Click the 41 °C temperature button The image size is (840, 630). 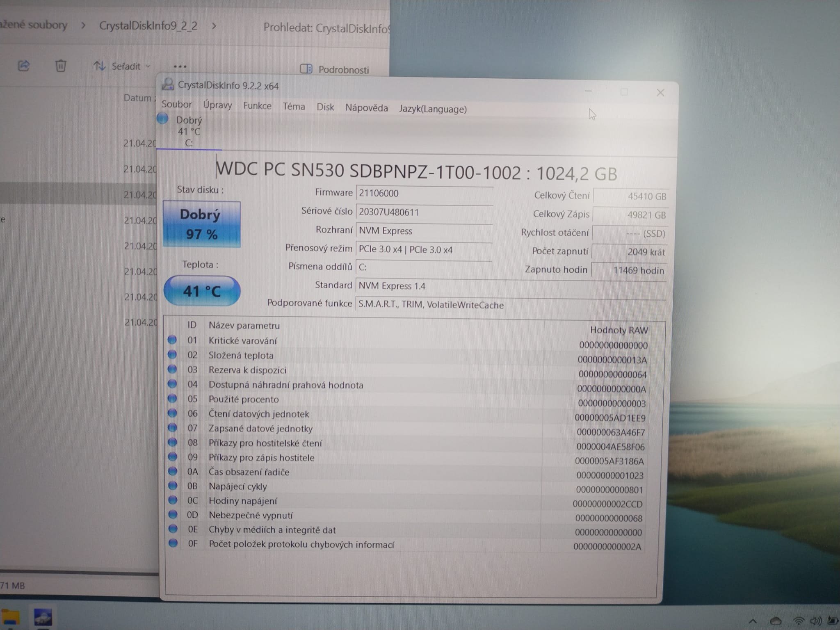click(202, 291)
